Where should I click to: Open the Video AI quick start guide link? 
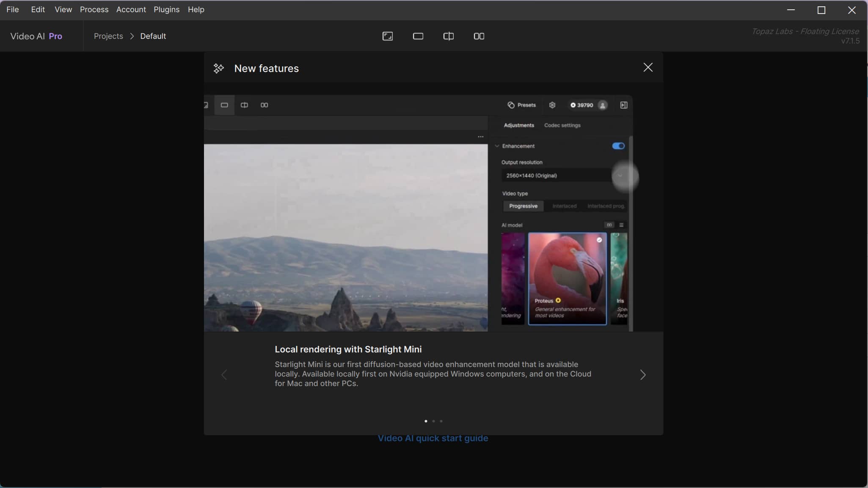pos(433,439)
